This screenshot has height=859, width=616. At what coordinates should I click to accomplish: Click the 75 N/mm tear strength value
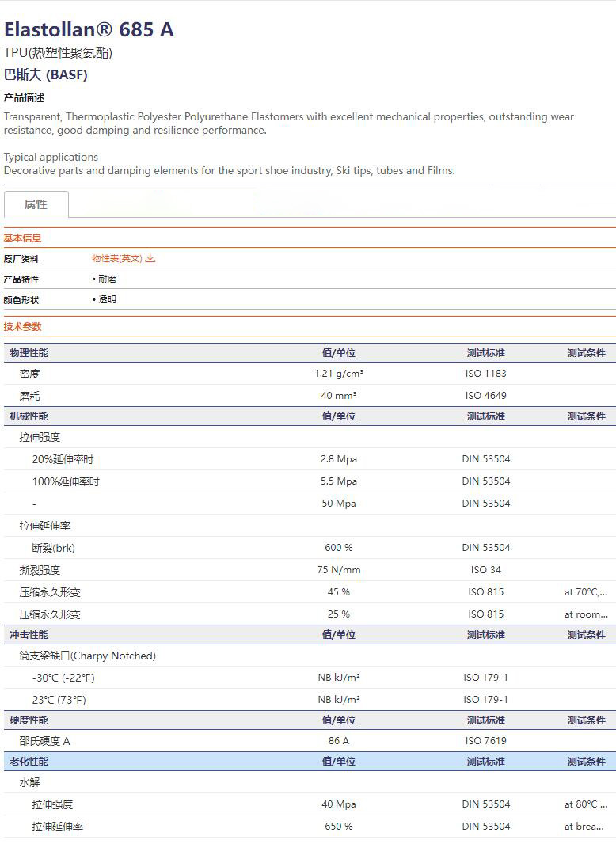(339, 570)
